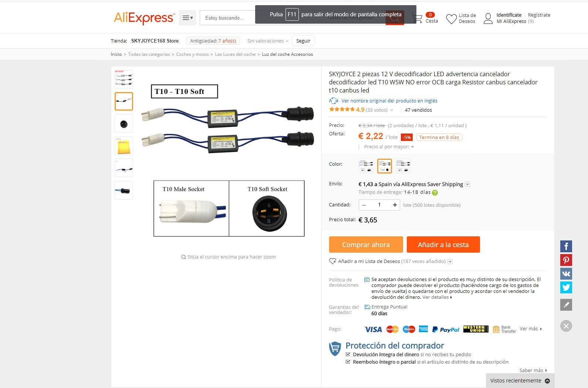This screenshot has height=388, width=588.
Task: Open Coches y motos breadcrumb
Action: [192, 54]
